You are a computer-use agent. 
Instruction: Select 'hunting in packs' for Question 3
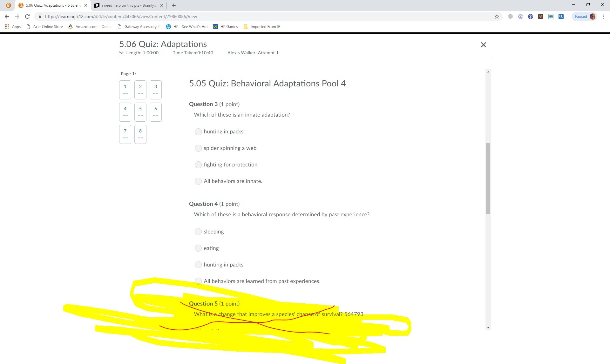point(198,132)
